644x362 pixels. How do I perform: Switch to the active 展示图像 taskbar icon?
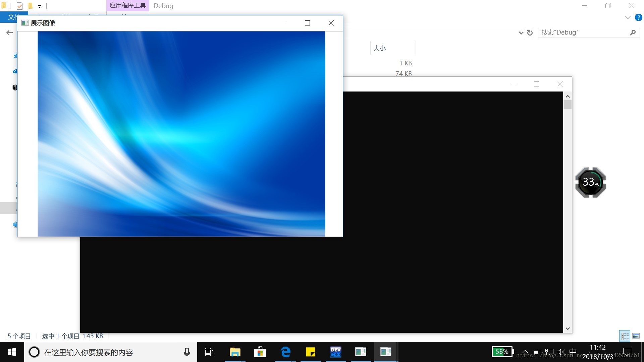pos(386,352)
